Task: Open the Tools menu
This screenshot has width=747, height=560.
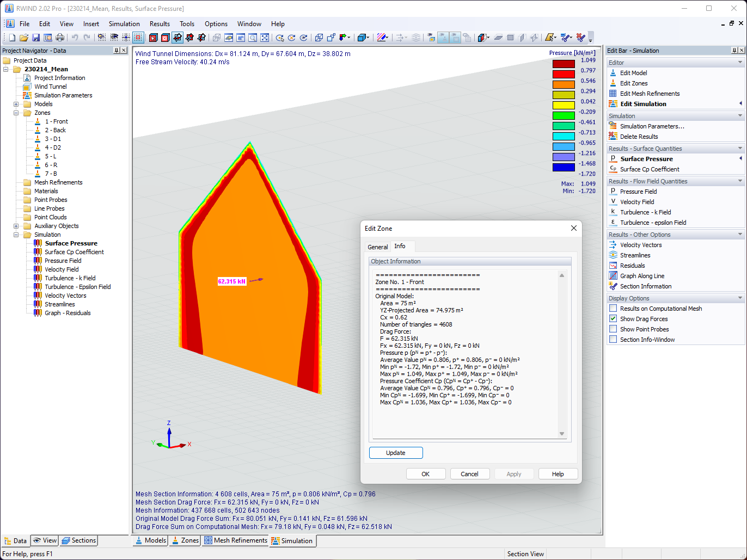Action: (x=187, y=24)
